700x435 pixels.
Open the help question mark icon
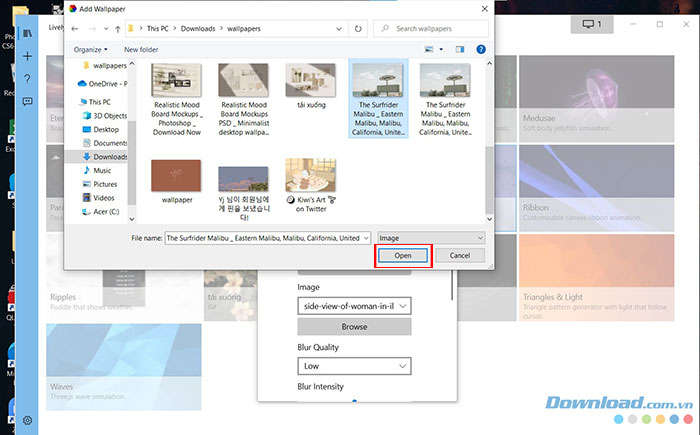click(x=27, y=79)
